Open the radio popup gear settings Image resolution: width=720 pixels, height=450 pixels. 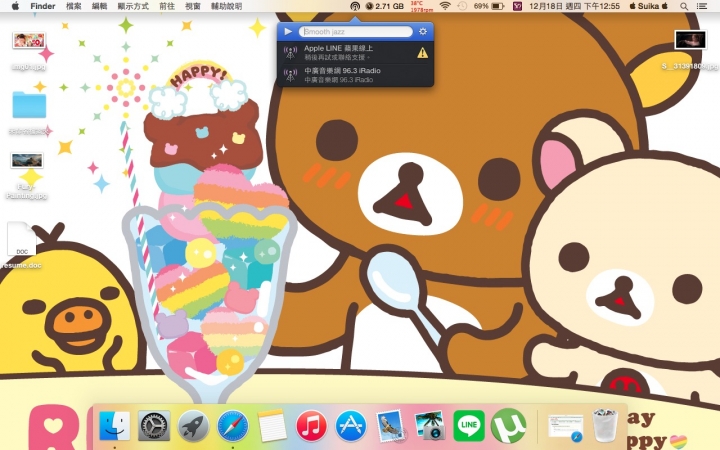(423, 32)
